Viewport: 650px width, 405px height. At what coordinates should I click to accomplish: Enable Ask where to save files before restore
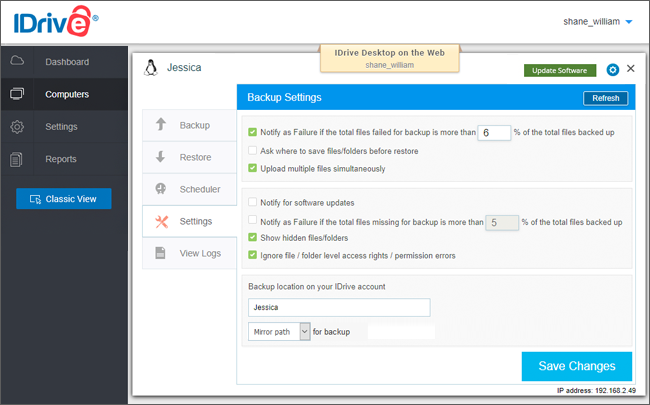coord(252,150)
